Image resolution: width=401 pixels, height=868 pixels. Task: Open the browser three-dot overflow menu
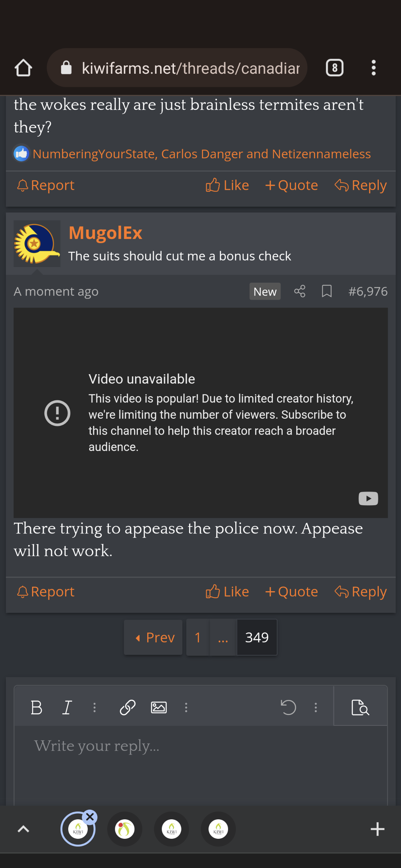coord(374,67)
